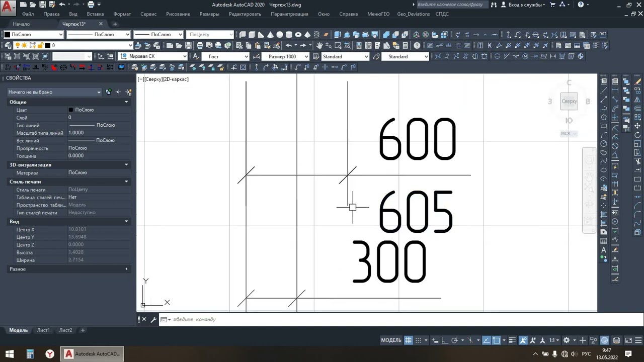Open the Color control dropdown 'ПоСлою'
Viewport: 644px width, 362px height.
[x=33, y=35]
